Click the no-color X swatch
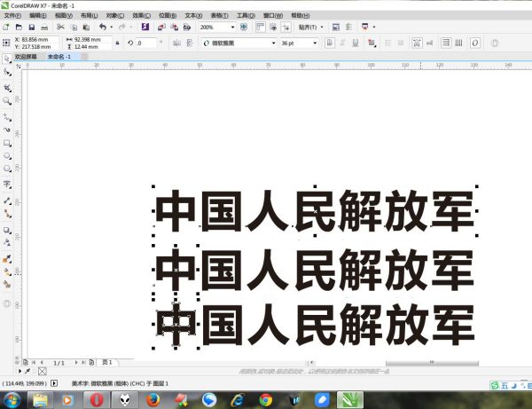Screen dimensions: 532x409 [x=42, y=372]
